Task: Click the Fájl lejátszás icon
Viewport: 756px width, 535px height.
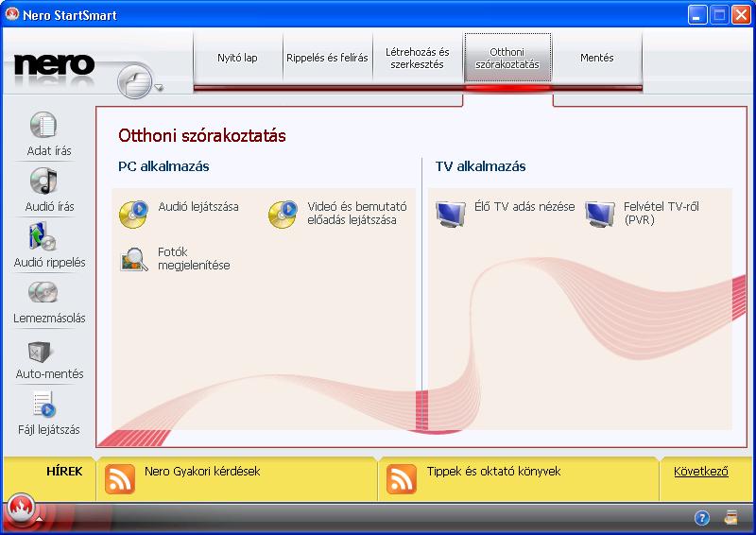Action: coord(43,405)
